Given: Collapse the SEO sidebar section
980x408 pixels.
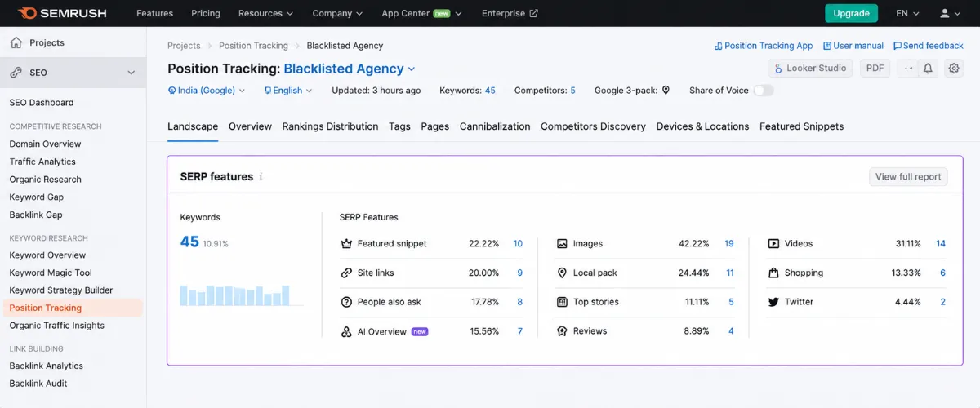Looking at the screenshot, I should 131,73.
